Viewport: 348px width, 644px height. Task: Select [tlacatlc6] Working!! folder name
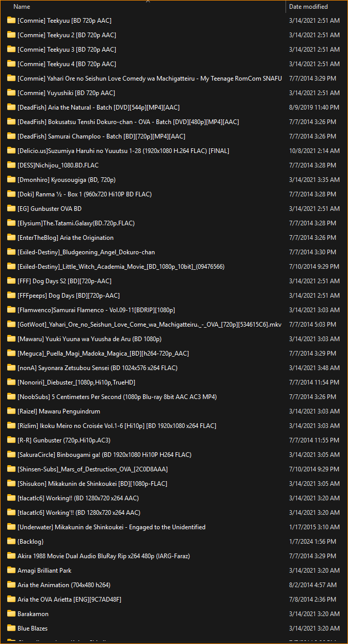pos(78,498)
